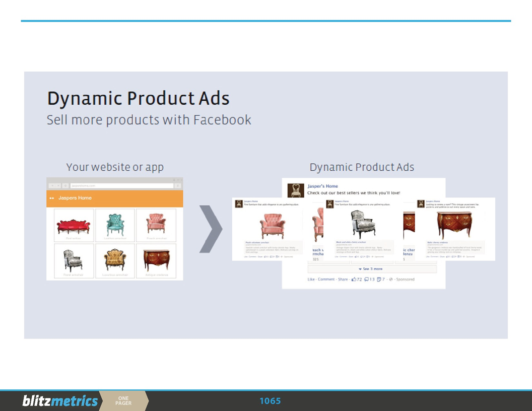Click the Sponsored label on the ad
This screenshot has height=411, width=532.
click(405, 279)
